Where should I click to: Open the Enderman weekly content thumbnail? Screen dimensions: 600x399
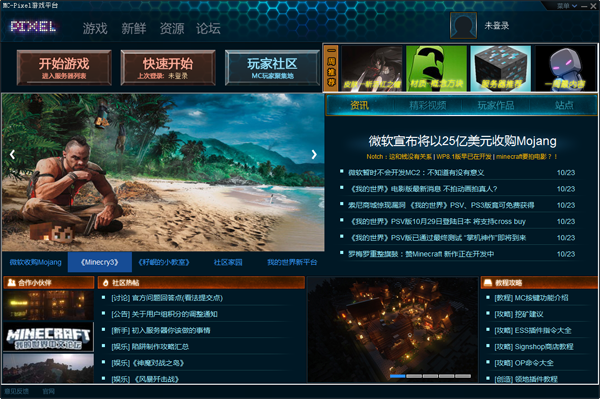pos(566,68)
